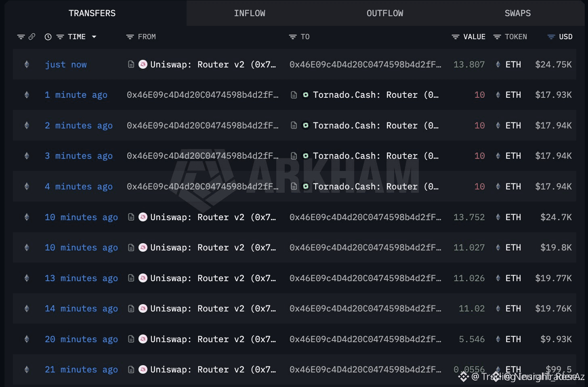The image size is (588, 387).
Task: Click Ethereum chain icon in '1 minute ago' row
Action: point(27,95)
